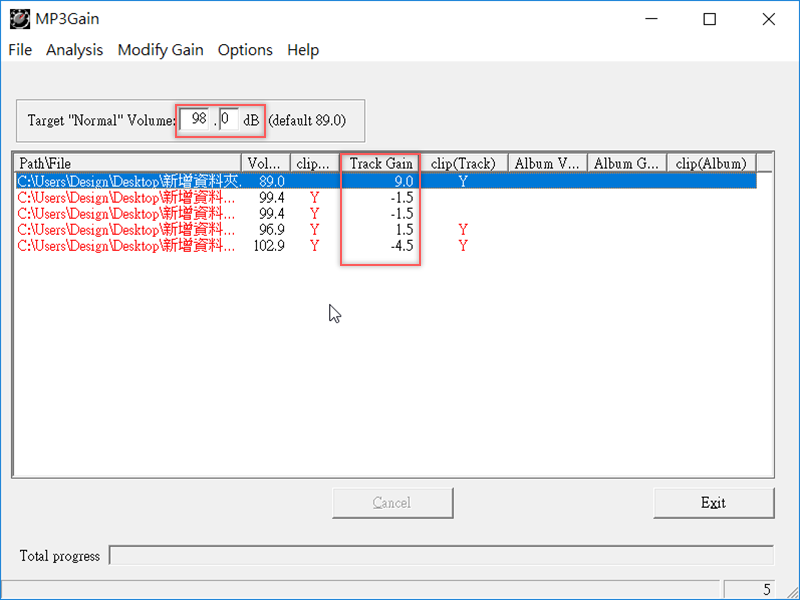Image resolution: width=800 pixels, height=600 pixels.
Task: Open the Options menu
Action: click(245, 50)
